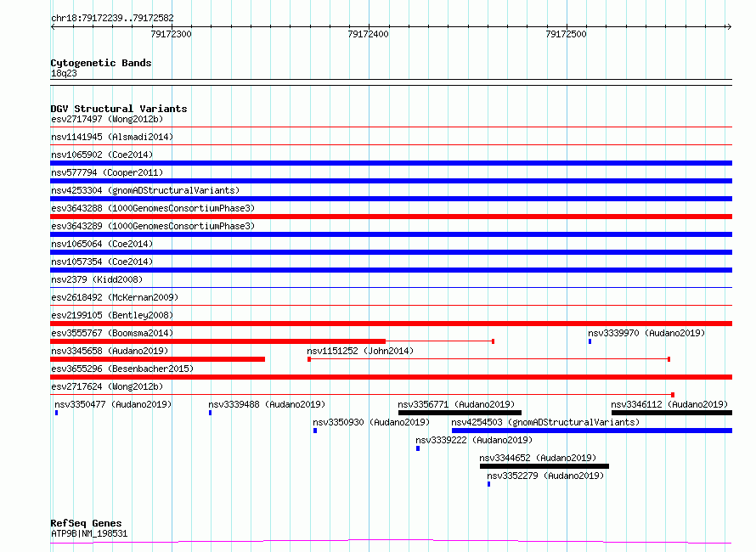Click the blue bar under nsv4253304
The width and height of the screenshot is (756, 552).
(391, 199)
